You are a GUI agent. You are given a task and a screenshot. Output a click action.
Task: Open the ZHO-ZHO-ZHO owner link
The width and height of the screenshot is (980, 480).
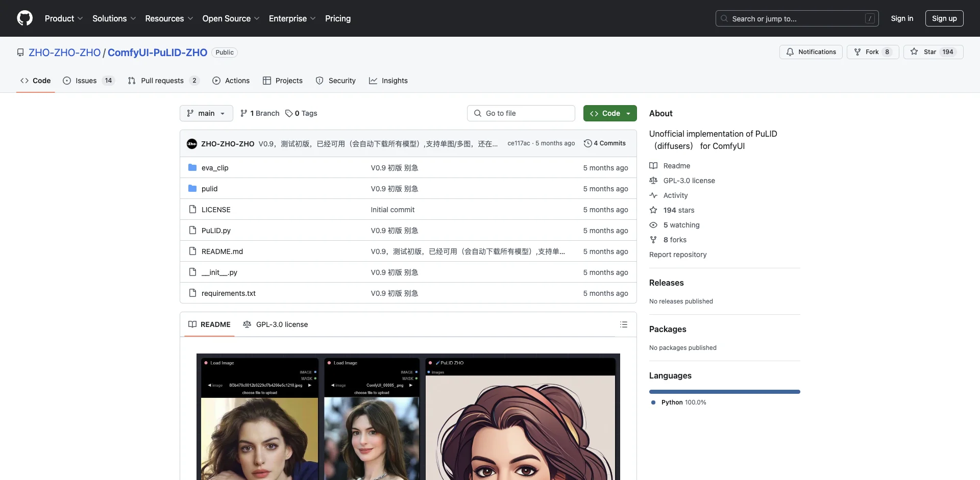(65, 53)
